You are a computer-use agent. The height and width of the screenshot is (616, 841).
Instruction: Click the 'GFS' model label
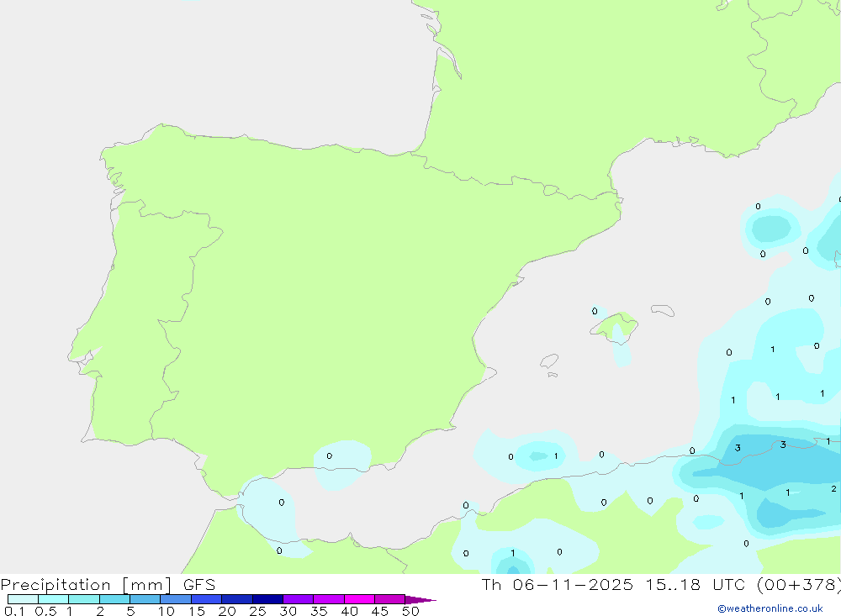[x=199, y=584]
